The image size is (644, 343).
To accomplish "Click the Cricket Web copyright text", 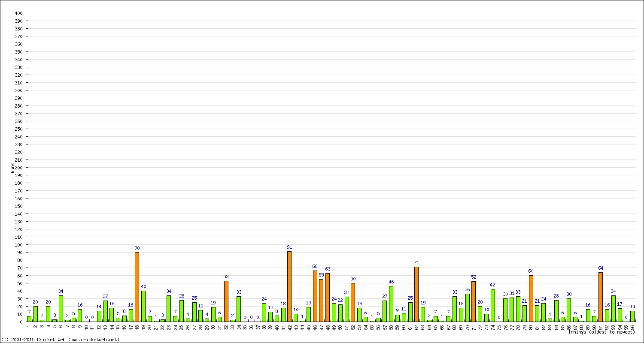I will 60,340.
